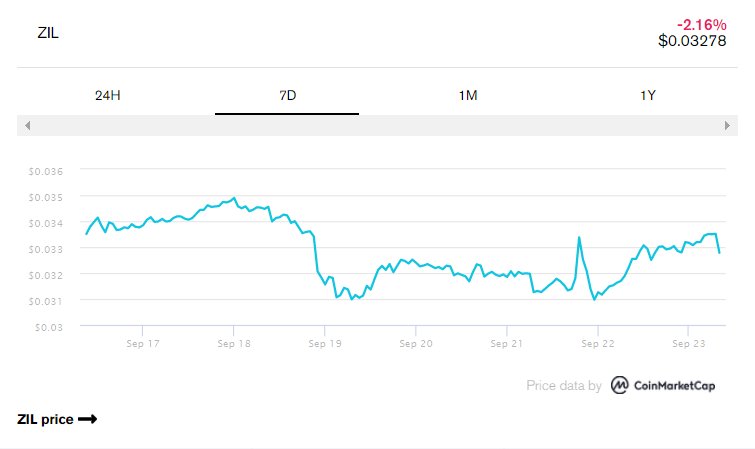Open the 1M chart tab

[x=467, y=96]
